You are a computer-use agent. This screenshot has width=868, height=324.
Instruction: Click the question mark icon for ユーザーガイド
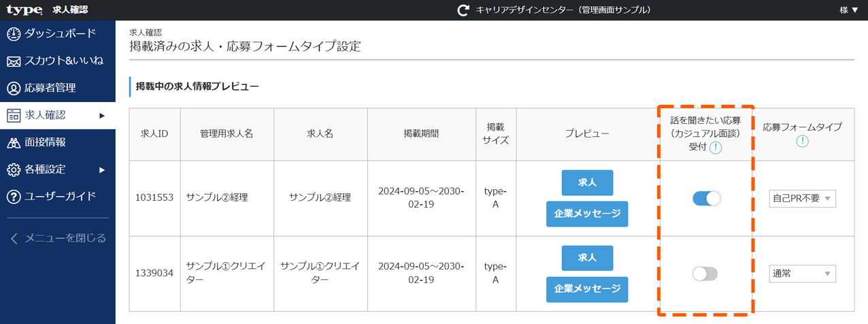(x=14, y=197)
